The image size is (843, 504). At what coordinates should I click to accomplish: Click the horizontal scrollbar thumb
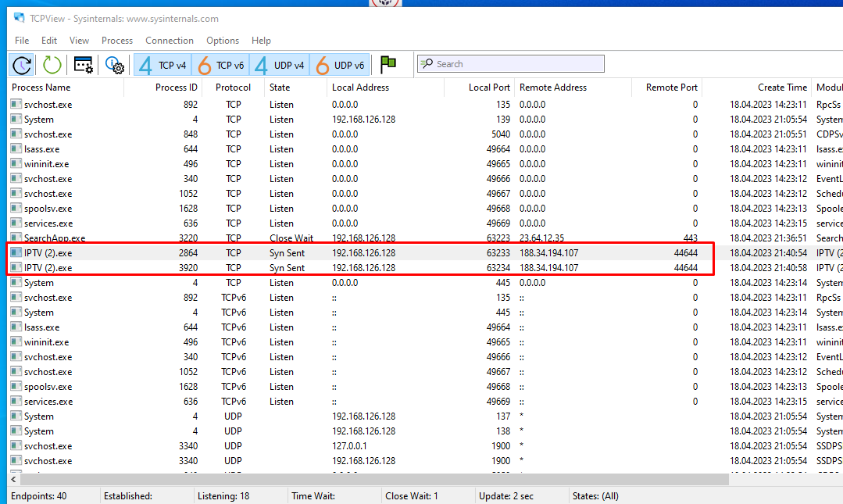pos(367,479)
